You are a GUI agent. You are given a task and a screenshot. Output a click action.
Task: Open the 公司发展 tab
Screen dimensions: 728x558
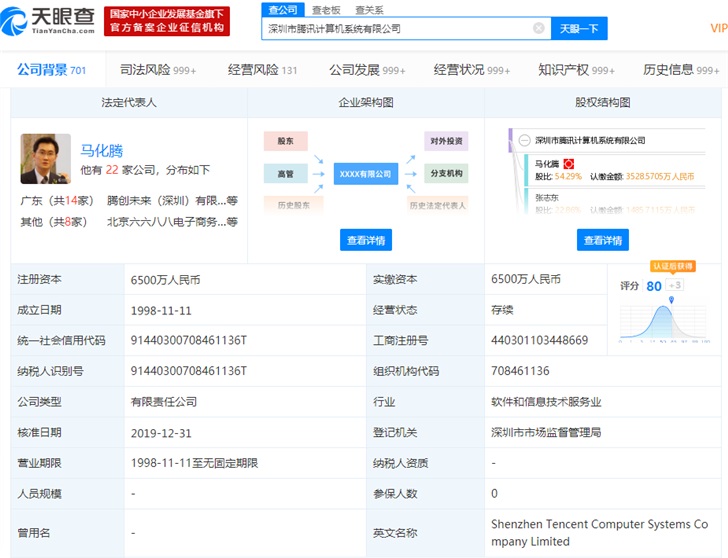click(367, 70)
